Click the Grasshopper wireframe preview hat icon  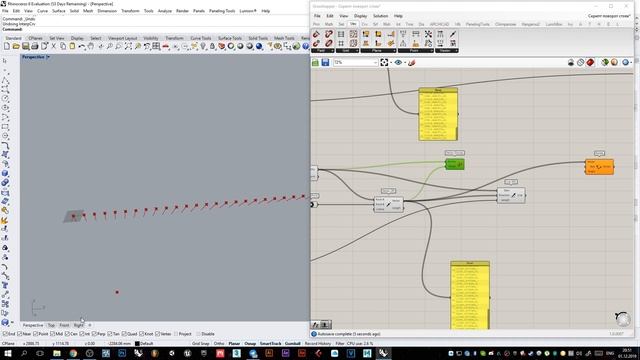(x=571, y=62)
